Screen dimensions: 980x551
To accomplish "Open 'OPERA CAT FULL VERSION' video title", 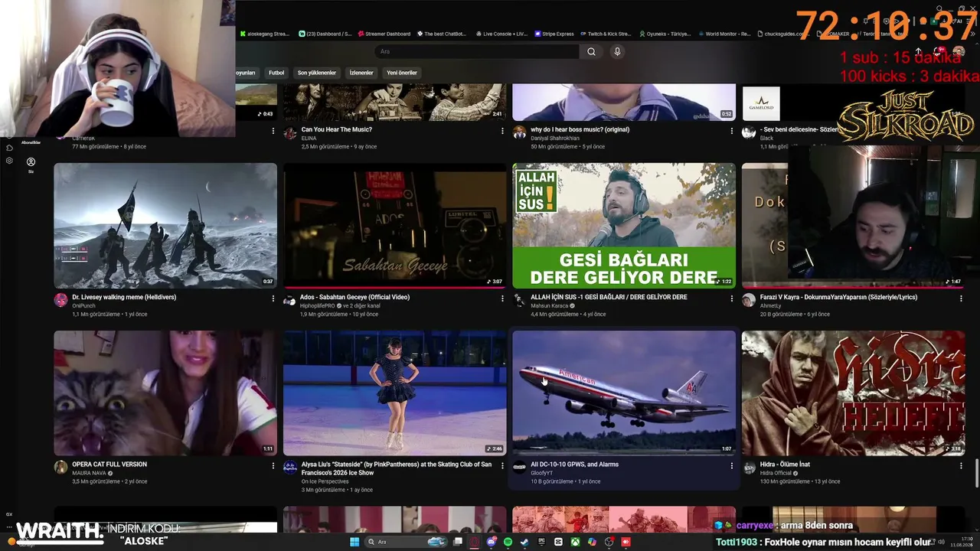I will [109, 465].
